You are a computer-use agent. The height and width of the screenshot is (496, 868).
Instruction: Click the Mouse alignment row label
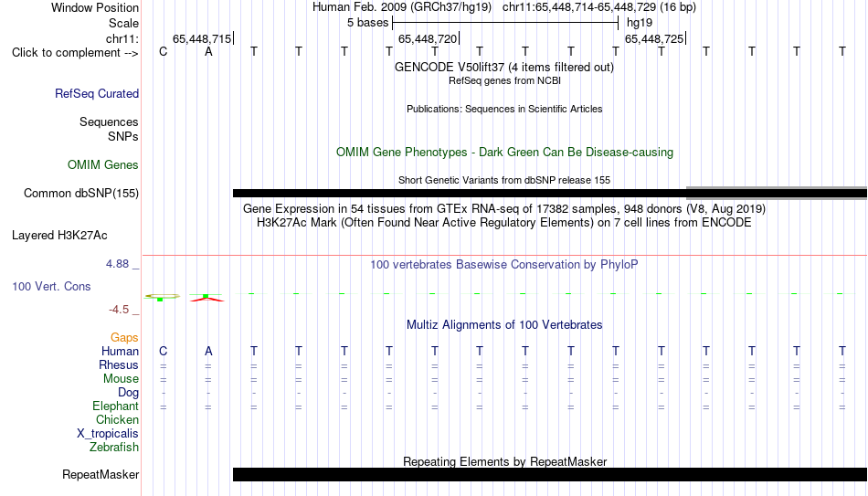pyautogui.click(x=121, y=379)
